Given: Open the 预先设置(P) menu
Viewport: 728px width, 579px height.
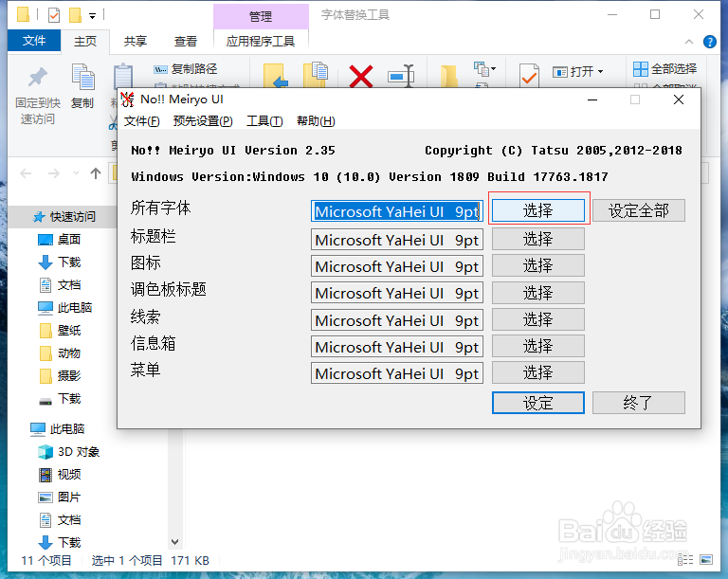Looking at the screenshot, I should tap(203, 121).
